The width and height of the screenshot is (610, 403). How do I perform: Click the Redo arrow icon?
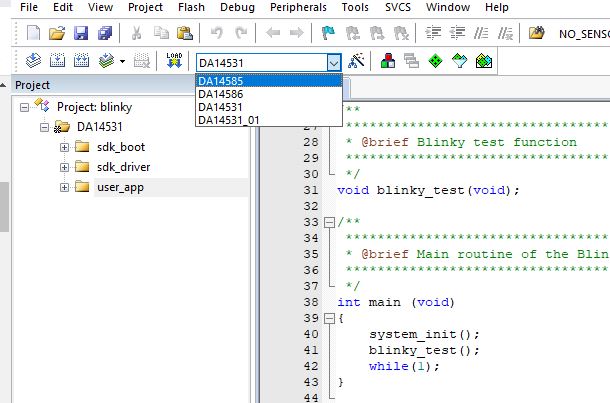[241, 33]
